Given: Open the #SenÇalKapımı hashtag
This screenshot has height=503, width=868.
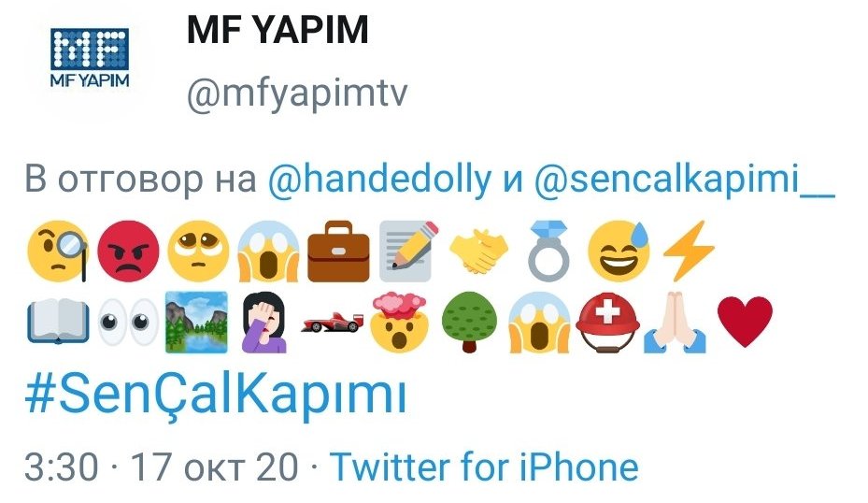Looking at the screenshot, I should (x=216, y=395).
